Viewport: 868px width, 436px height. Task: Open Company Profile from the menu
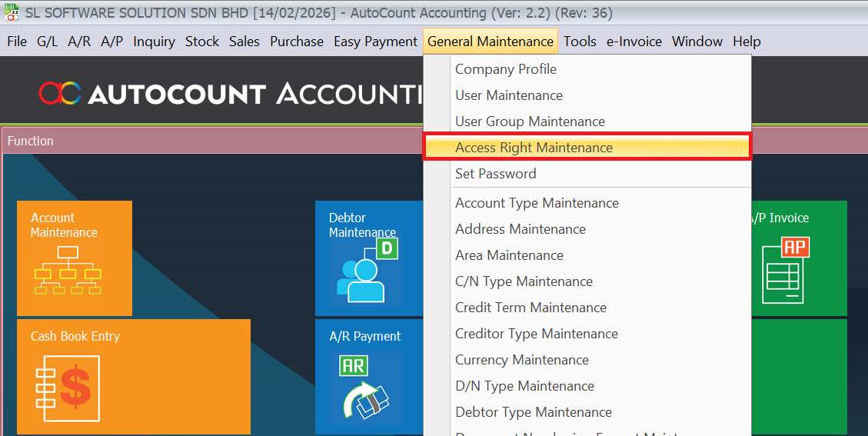(505, 69)
